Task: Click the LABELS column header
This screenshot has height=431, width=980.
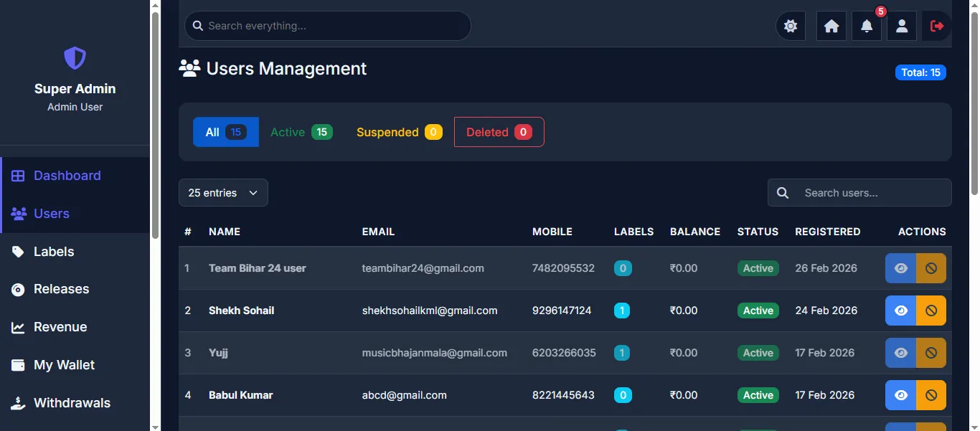Action: click(x=634, y=232)
